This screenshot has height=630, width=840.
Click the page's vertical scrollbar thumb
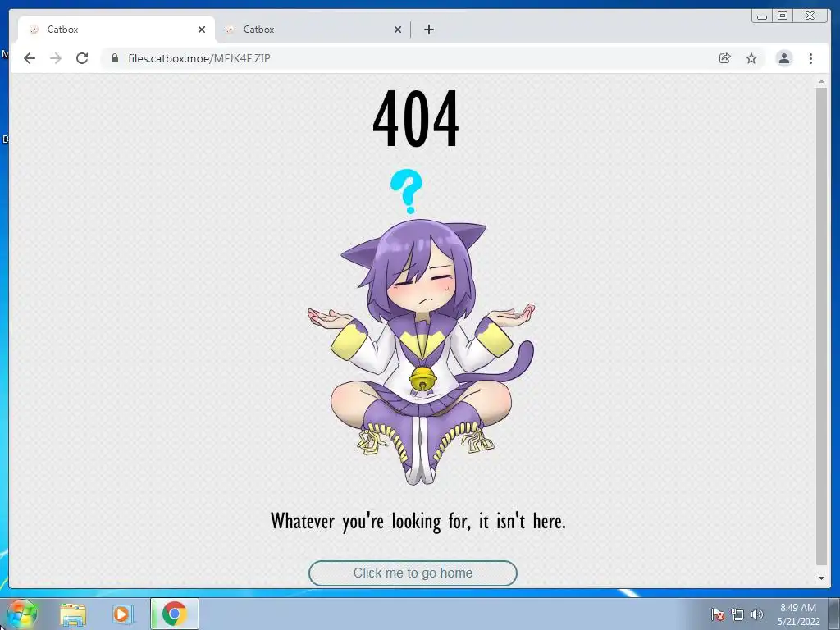pyautogui.click(x=821, y=326)
